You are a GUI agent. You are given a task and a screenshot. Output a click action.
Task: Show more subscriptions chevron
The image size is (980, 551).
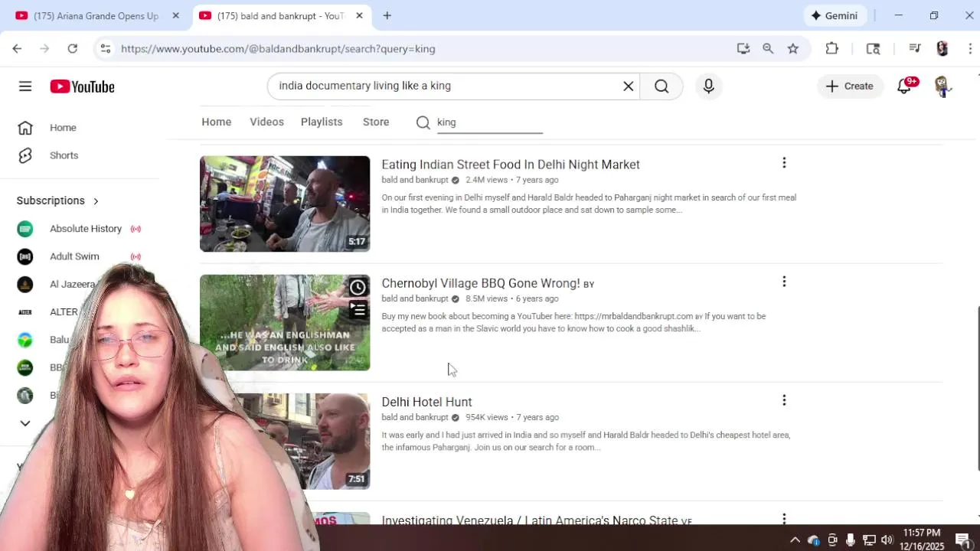pos(25,423)
